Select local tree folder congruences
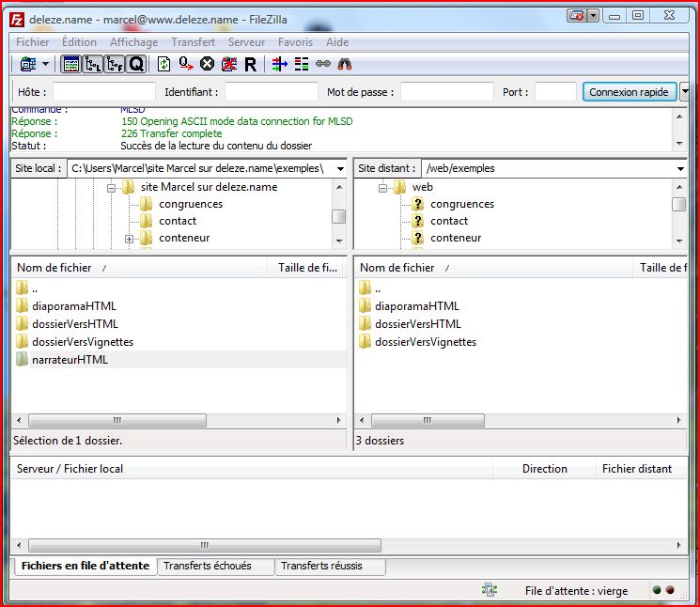Viewport: 700px width, 607px height. coord(191,204)
